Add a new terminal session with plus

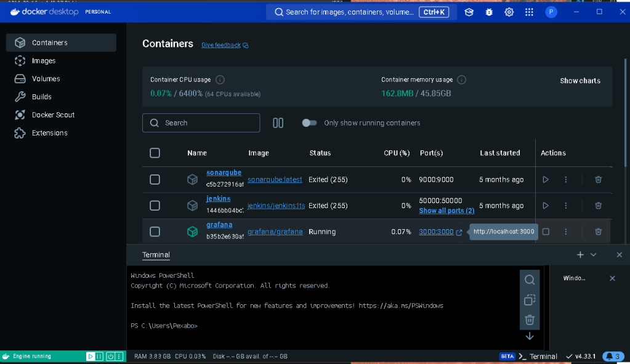(580, 255)
